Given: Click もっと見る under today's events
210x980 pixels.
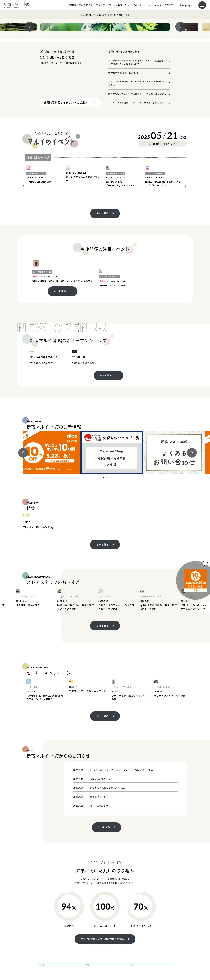Looking at the screenshot, I should (x=105, y=213).
